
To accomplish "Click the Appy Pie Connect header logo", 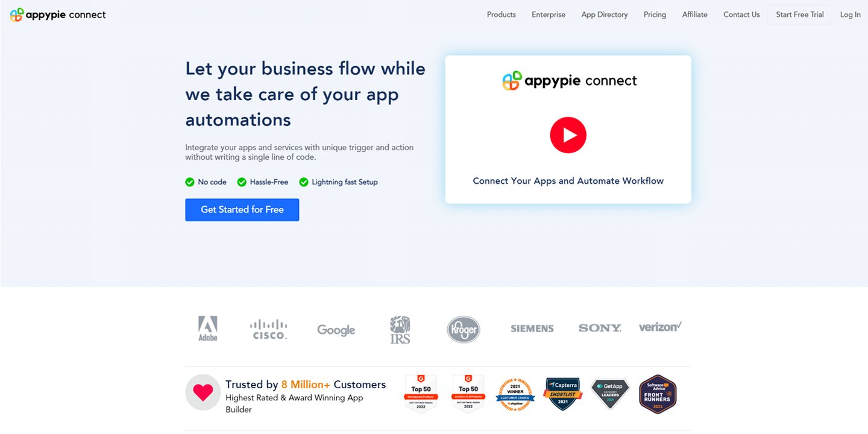I will (x=58, y=15).
